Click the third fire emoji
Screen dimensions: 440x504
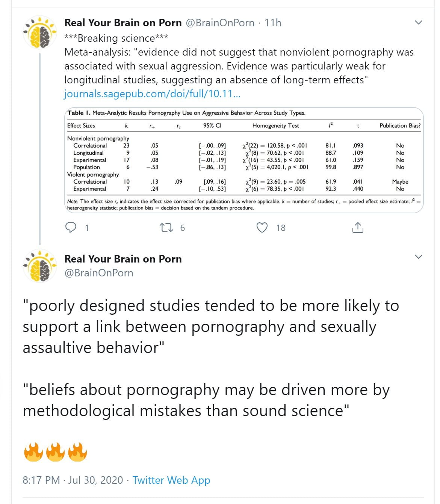tap(77, 451)
